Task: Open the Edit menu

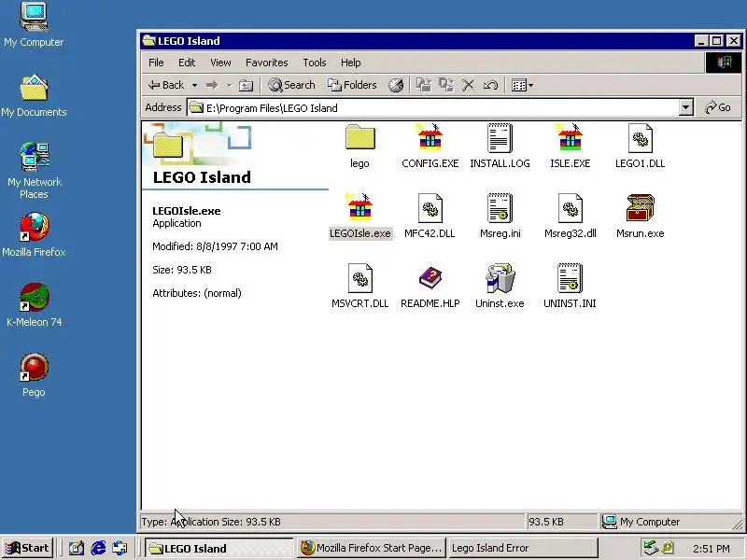Action: click(x=187, y=63)
